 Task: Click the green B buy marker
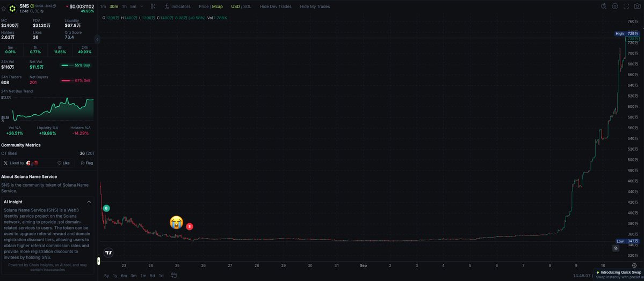pos(106,208)
